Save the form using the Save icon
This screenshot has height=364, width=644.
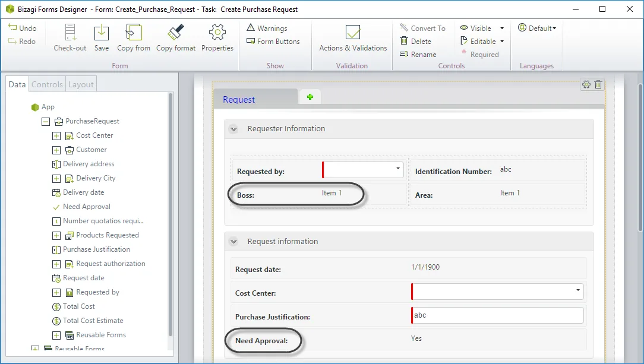click(102, 33)
